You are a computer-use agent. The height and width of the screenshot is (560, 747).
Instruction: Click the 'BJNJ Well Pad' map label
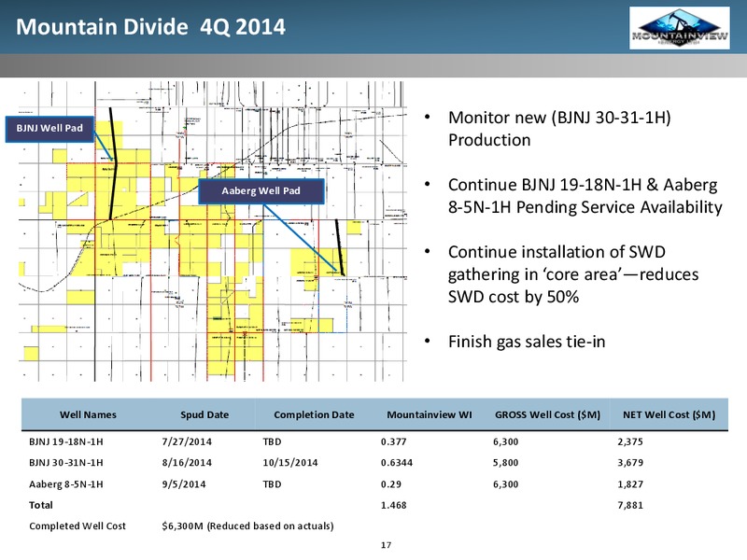[49, 128]
